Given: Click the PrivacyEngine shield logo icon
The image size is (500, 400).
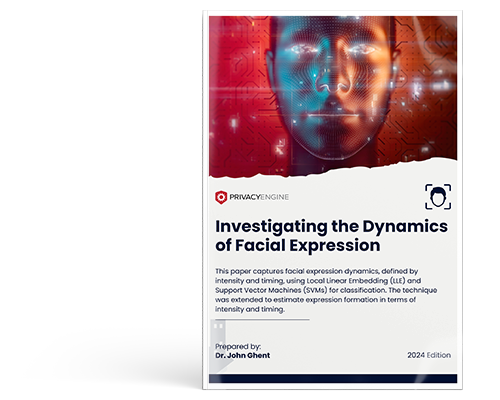Looking at the screenshot, I should click(221, 197).
